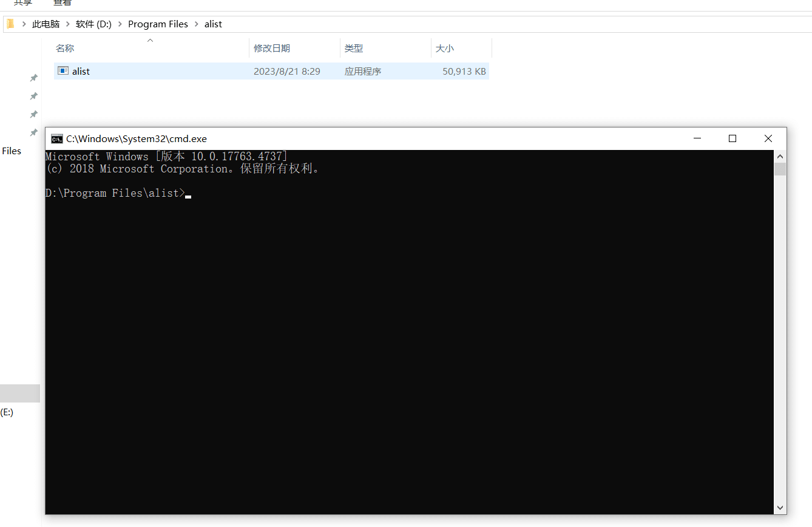This screenshot has width=812, height=527.
Task: Navigate to 此电脑 in the address bar
Action: click(x=46, y=24)
